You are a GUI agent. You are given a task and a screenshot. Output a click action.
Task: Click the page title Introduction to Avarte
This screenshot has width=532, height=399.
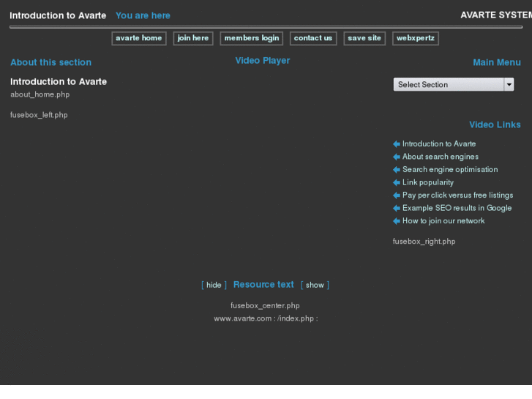(x=58, y=15)
